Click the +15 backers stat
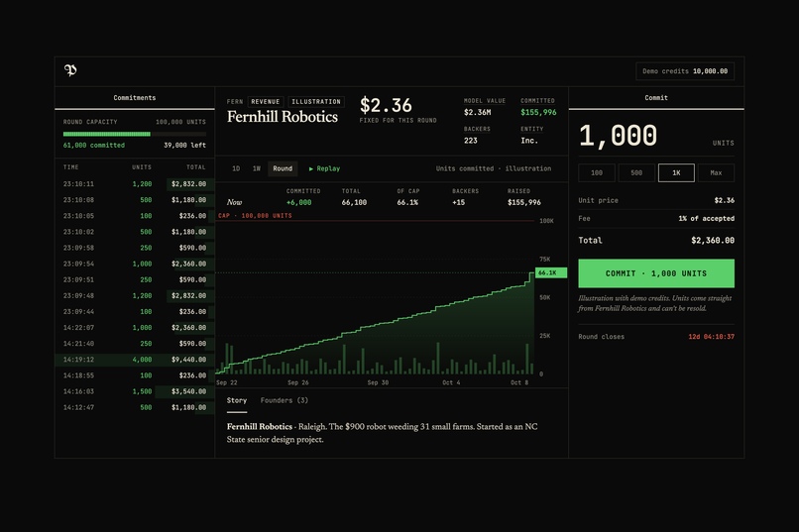Viewport: 799px width, 532px height. (x=459, y=203)
